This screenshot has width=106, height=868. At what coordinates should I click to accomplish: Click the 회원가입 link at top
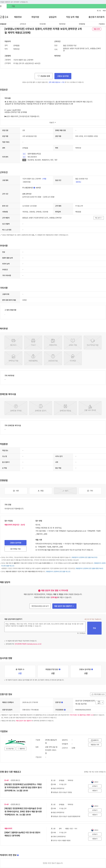tap(104, 10)
